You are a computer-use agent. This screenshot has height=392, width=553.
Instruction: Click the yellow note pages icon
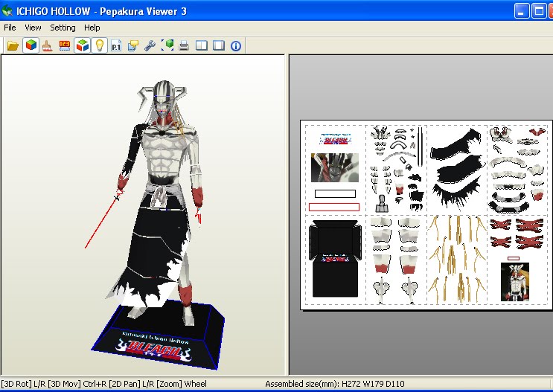133,45
